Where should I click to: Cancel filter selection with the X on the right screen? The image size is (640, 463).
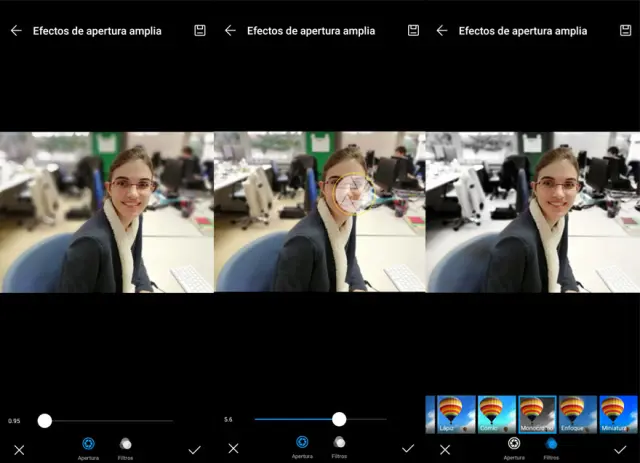(445, 449)
